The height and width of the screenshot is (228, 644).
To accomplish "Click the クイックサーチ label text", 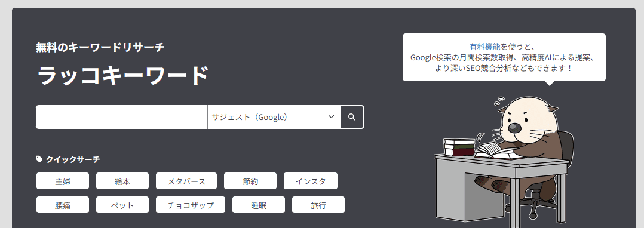I will (x=73, y=159).
